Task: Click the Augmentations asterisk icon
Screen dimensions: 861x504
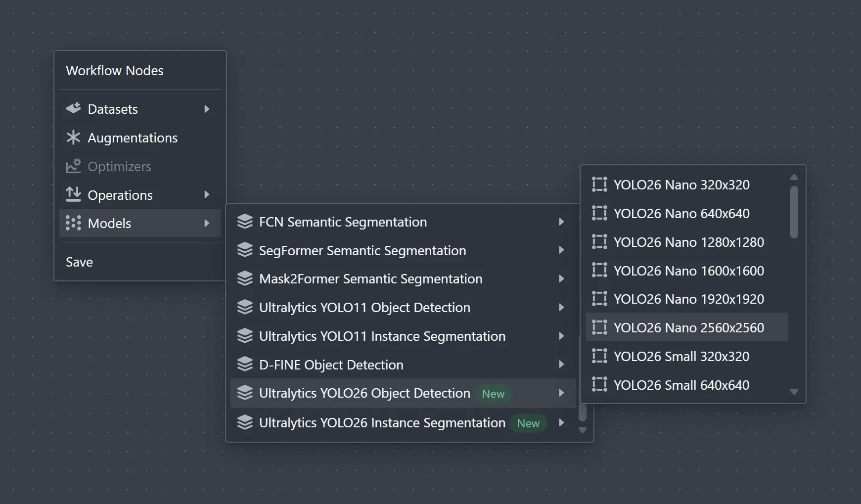Action: [73, 137]
